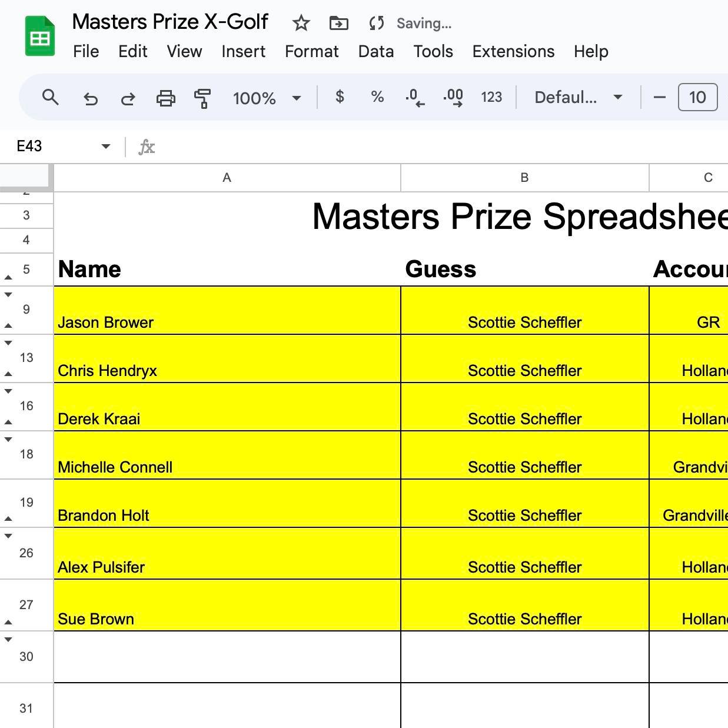
Task: Decrease decimal places
Action: coord(415,98)
